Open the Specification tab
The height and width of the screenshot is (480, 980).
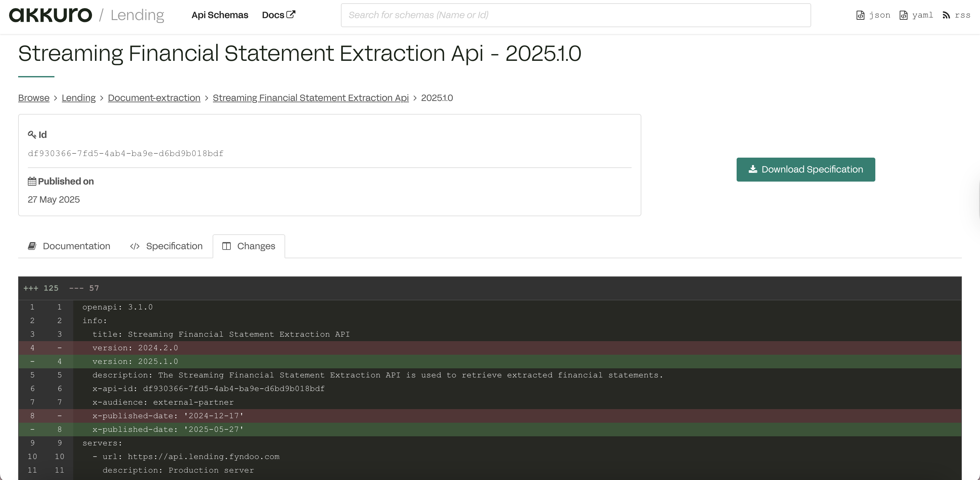tap(166, 246)
